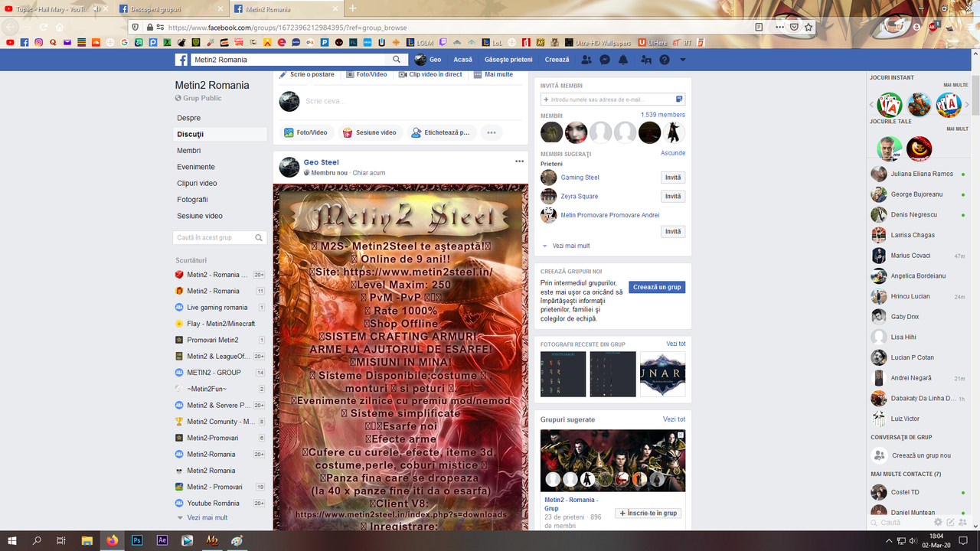Open Membri in the group menu
This screenshot has width=980, height=551.
pyautogui.click(x=189, y=151)
